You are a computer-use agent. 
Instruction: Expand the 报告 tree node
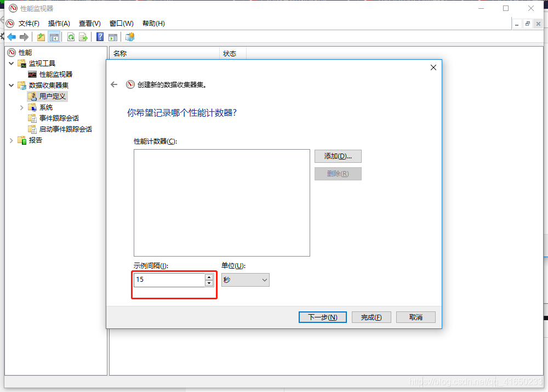[x=11, y=140]
